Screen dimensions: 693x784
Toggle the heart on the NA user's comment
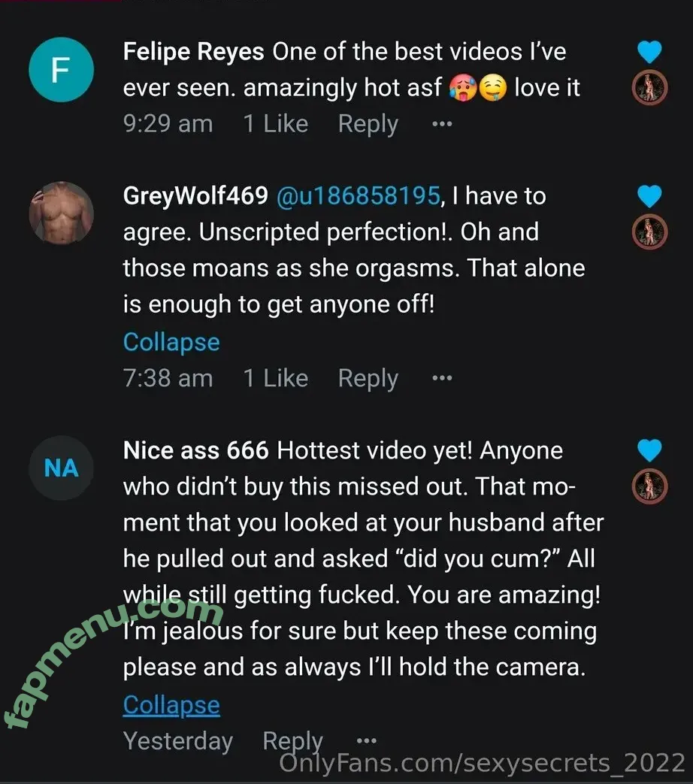coord(649,450)
